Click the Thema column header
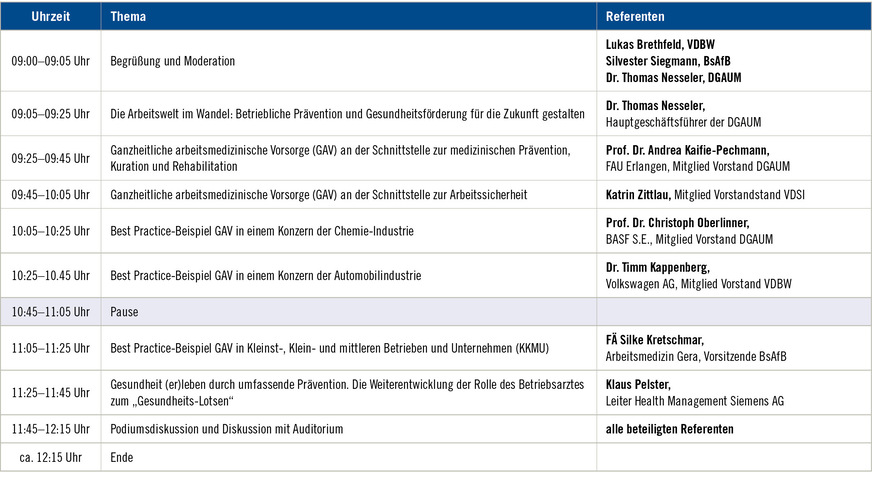Screen dimensions: 872x480 pyautogui.click(x=128, y=17)
